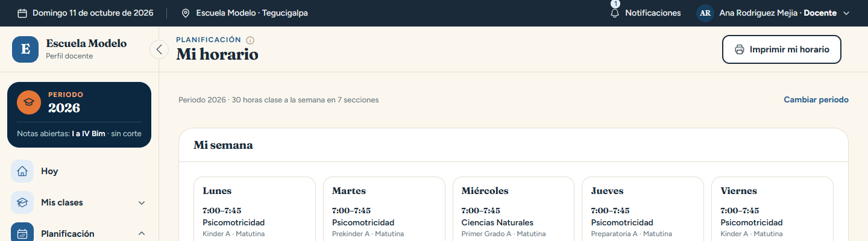Click the printer icon in print button
The image size is (868, 241).
(740, 49)
